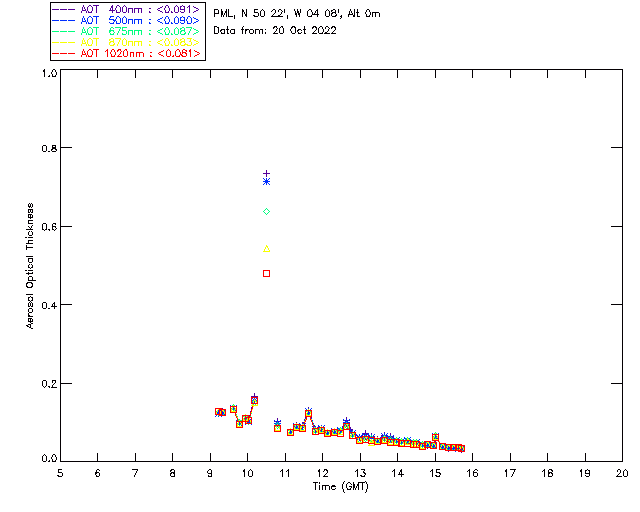Click the 'Aerosol Optical Thickness' axis label
This screenshot has width=640, height=512.
pyautogui.click(x=30, y=266)
